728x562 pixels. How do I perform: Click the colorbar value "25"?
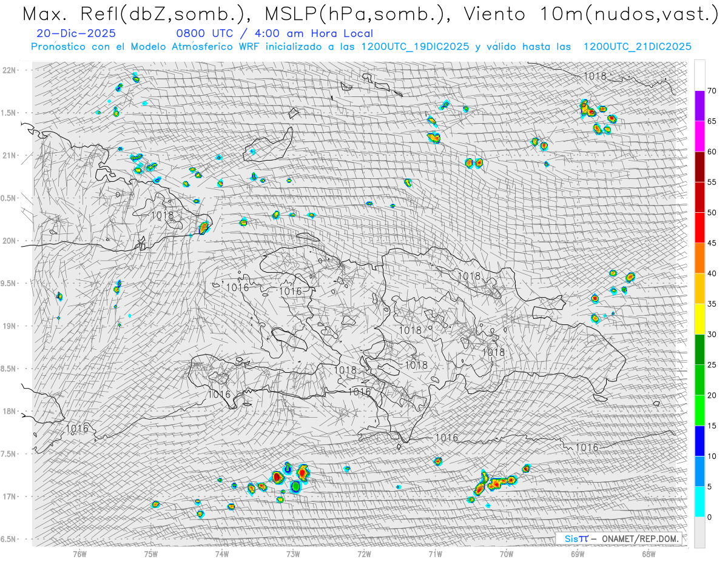712,365
